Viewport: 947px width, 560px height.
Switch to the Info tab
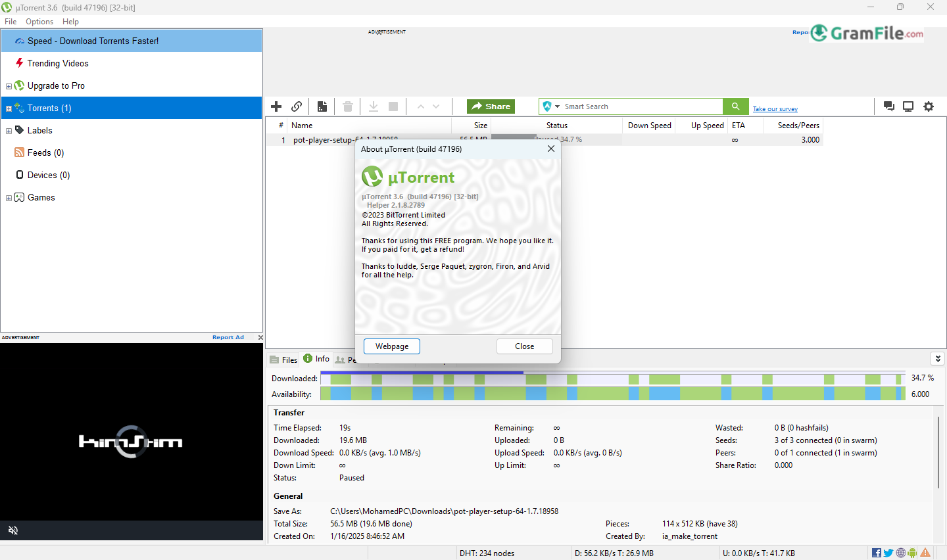316,358
